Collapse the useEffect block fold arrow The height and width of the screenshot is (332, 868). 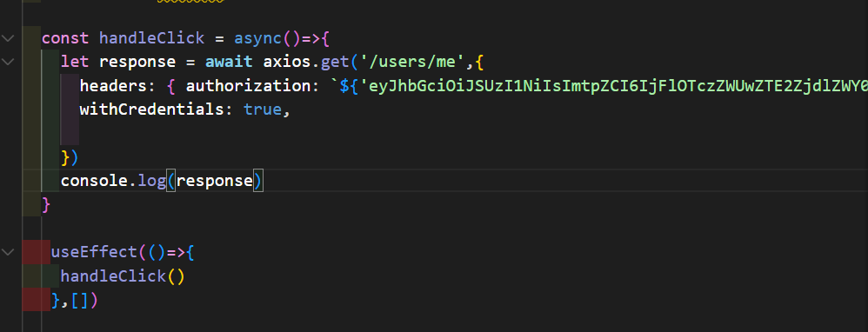point(8,252)
